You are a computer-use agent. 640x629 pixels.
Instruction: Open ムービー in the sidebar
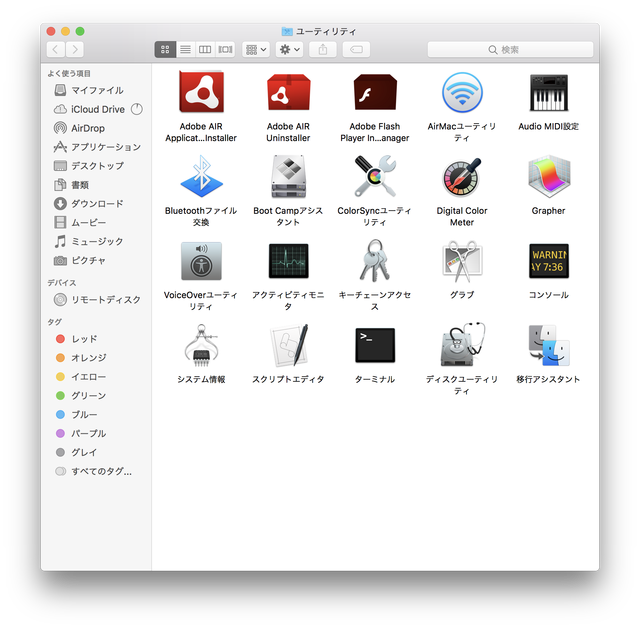(x=96, y=222)
